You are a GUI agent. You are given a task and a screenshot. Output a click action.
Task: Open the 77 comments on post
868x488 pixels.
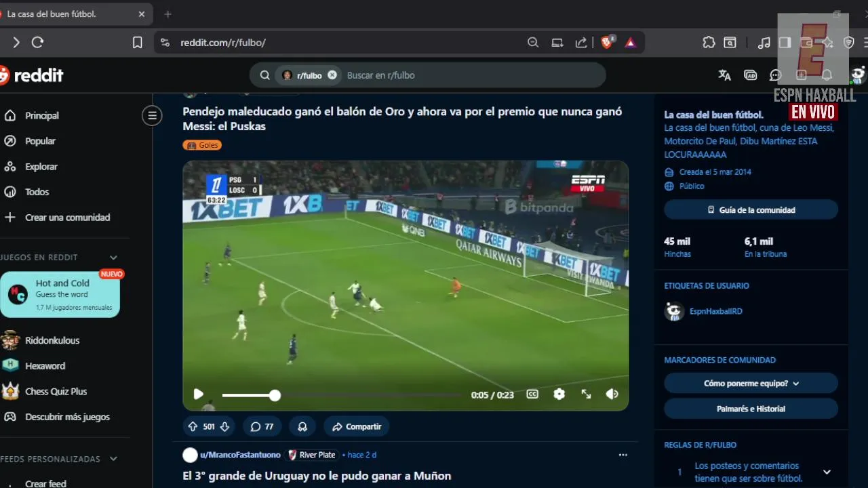[x=262, y=426]
